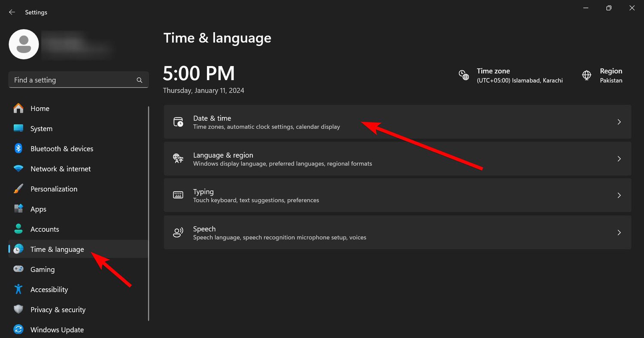Click the Windows Update icon

coord(18,329)
